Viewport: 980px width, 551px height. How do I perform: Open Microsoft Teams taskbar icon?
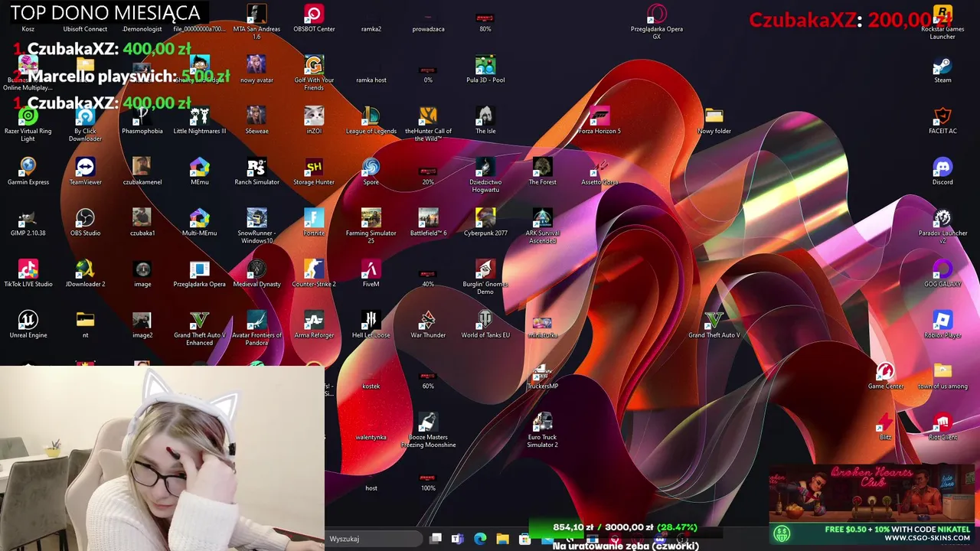pos(458,539)
